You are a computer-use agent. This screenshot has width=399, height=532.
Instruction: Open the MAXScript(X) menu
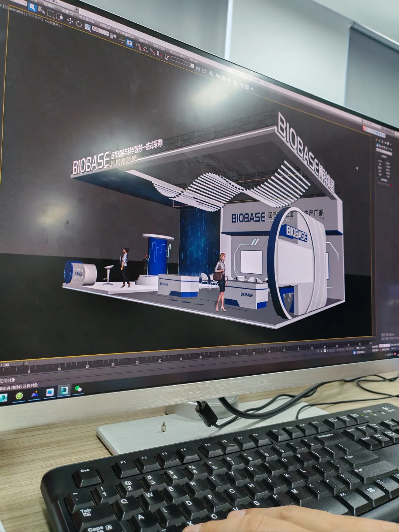point(177,54)
